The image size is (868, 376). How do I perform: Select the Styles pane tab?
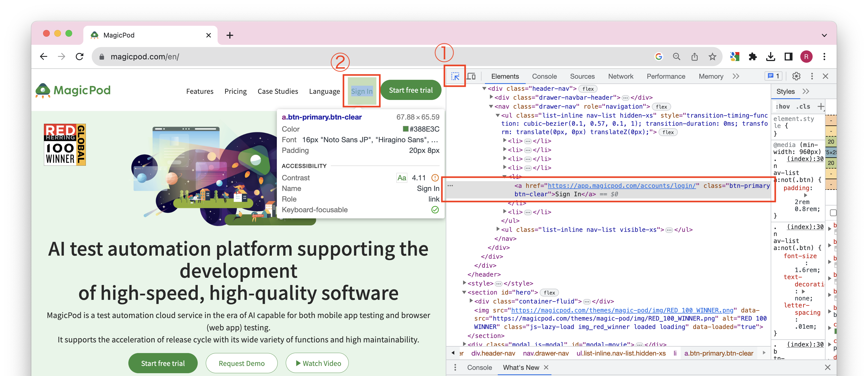(x=786, y=91)
